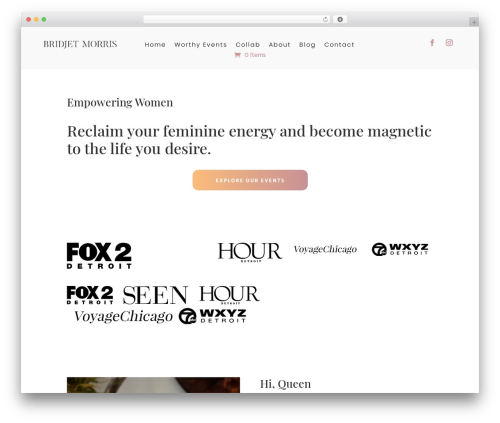Open the Facebook social icon
Screen dimensions: 500x423
click(x=432, y=43)
